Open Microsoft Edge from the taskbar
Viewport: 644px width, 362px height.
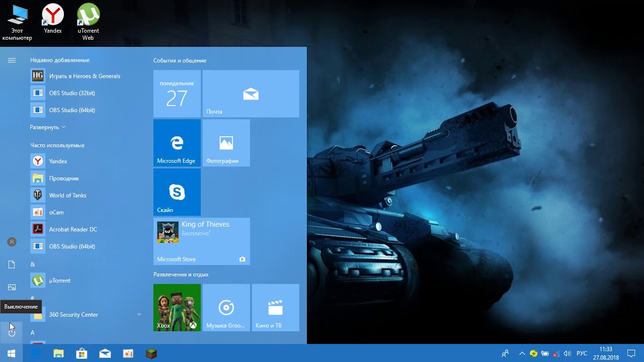(36, 353)
